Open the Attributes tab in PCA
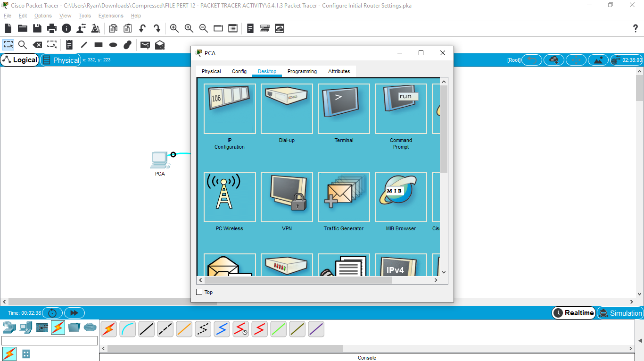This screenshot has height=361, width=644. click(x=339, y=71)
